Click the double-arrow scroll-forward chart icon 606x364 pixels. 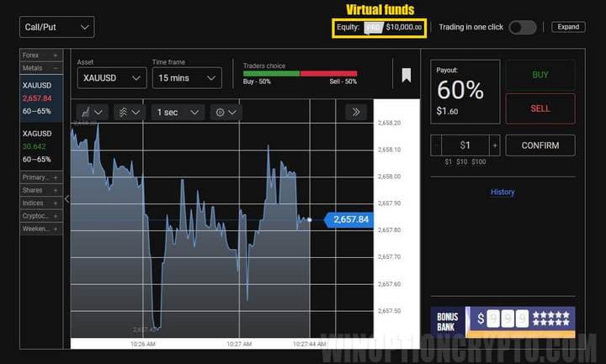pyautogui.click(x=356, y=112)
